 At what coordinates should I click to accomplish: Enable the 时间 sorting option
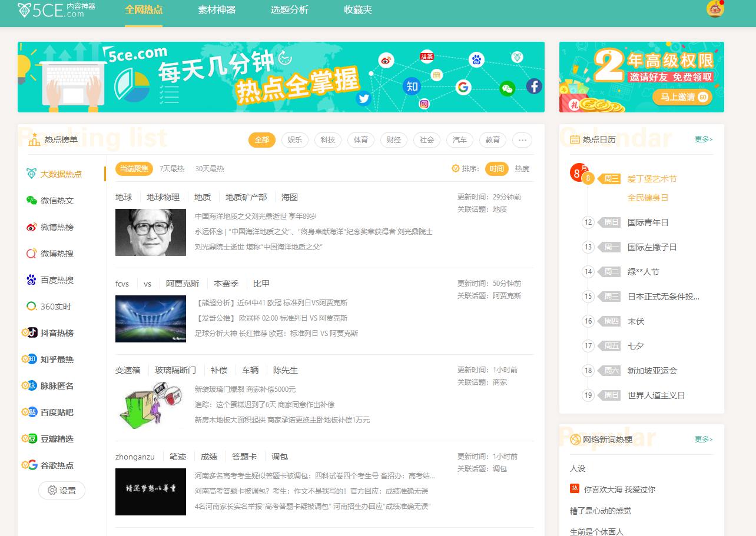click(x=496, y=168)
